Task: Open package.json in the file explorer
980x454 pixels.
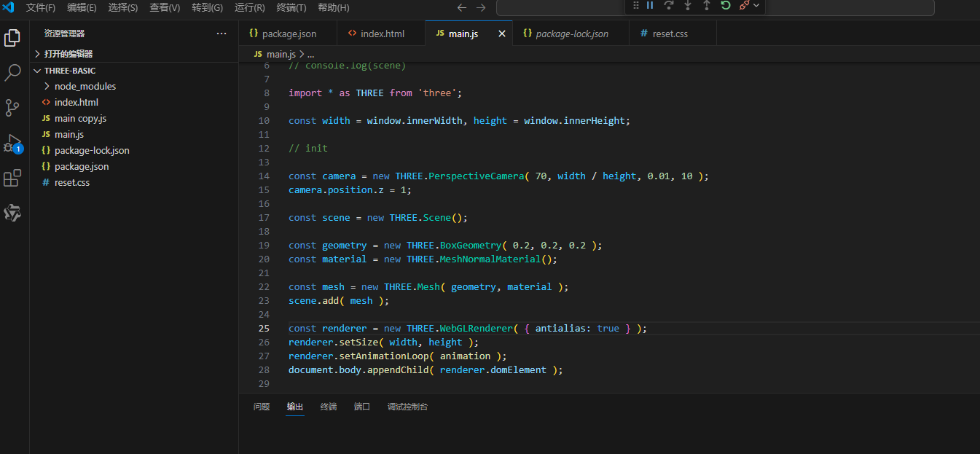Action: pos(81,166)
